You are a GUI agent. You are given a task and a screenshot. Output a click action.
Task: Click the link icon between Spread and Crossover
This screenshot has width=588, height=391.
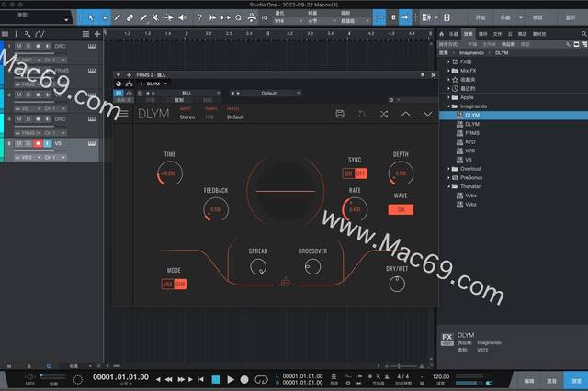(286, 283)
